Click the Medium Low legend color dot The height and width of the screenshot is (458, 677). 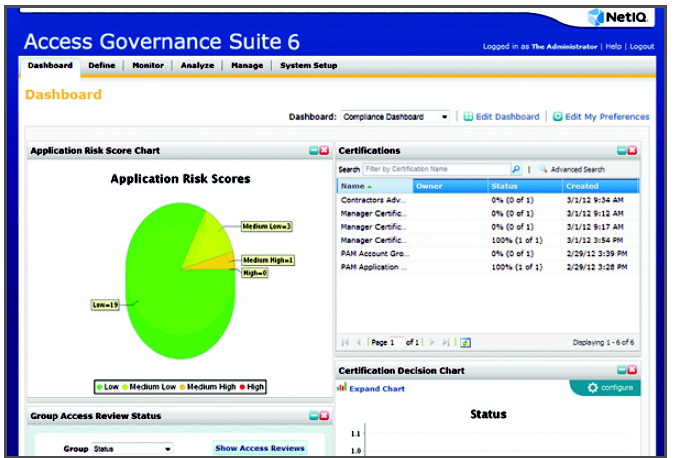click(125, 387)
